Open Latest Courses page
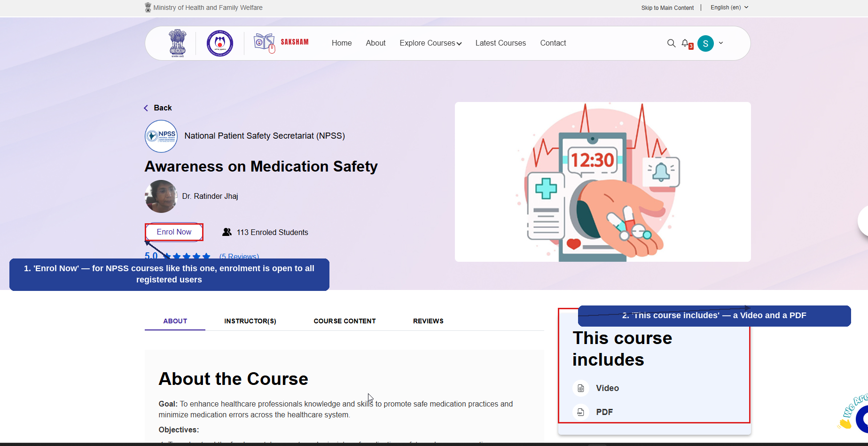 500,43
